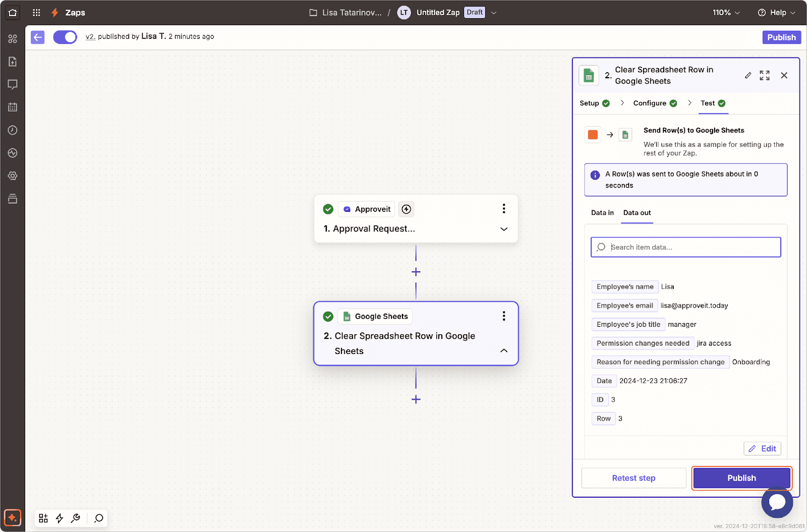Show the Data out tab
Viewport: 807px width, 532px height.
pos(637,213)
